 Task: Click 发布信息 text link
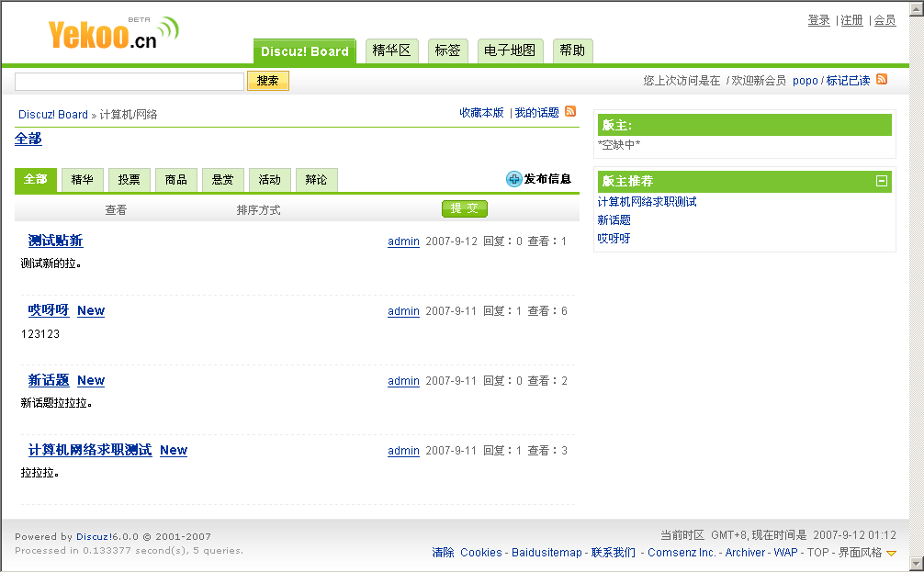(547, 179)
